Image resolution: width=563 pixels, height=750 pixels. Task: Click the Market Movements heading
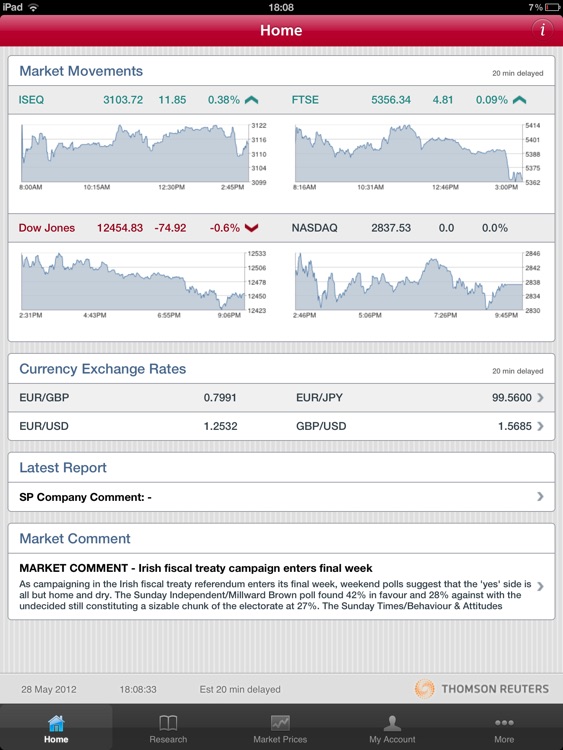[x=81, y=71]
